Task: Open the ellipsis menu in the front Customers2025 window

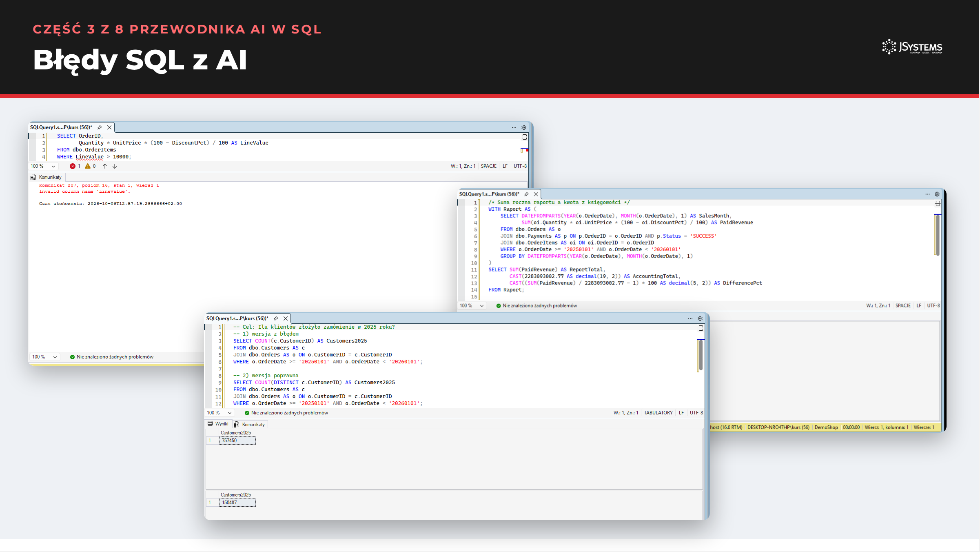Action: tap(690, 318)
